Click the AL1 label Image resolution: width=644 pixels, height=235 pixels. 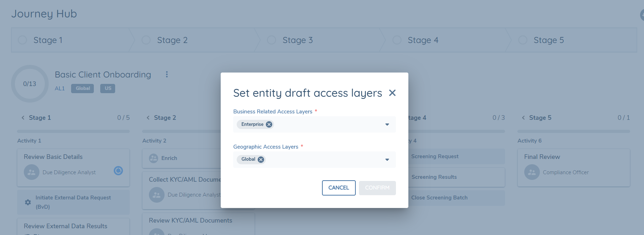(60, 89)
